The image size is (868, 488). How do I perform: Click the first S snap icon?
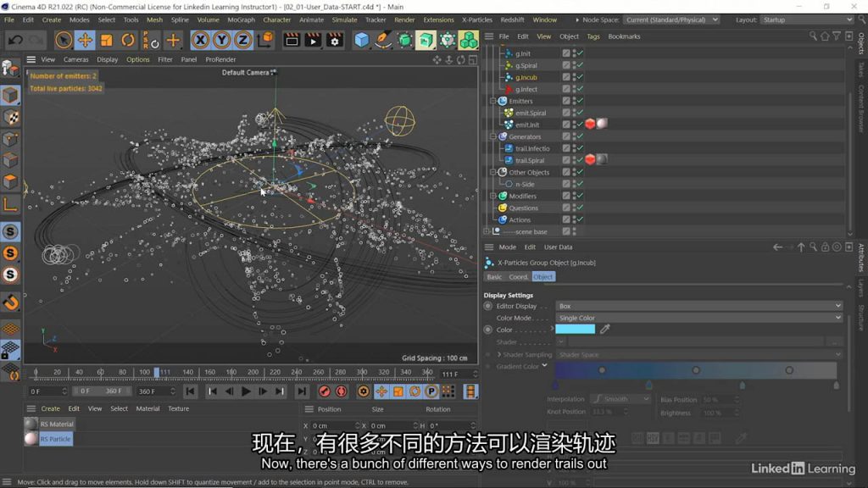click(x=10, y=231)
